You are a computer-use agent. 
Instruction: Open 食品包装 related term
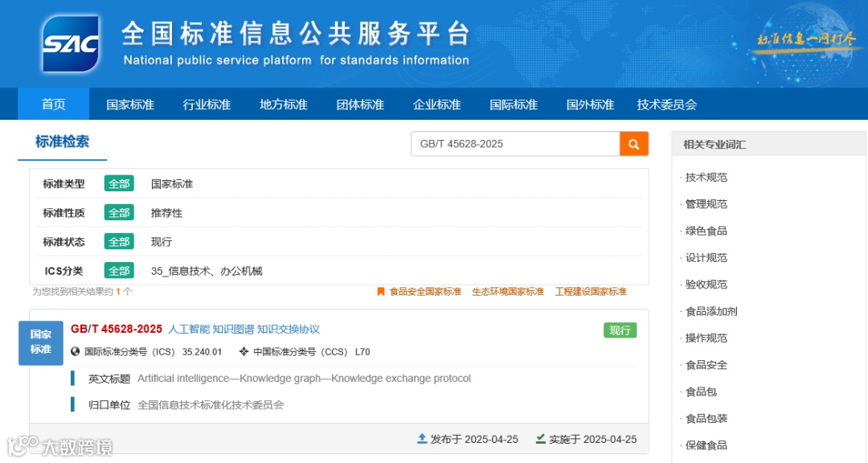pyautogui.click(x=706, y=418)
